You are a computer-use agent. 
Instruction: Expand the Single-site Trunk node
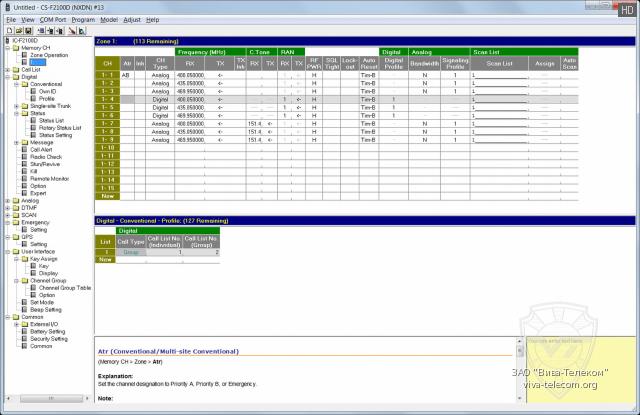16,106
